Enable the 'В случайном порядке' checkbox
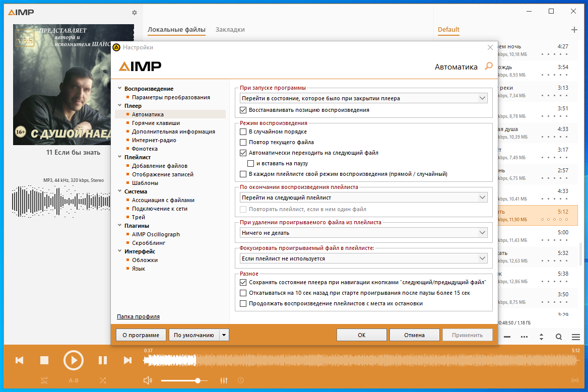The height and width of the screenshot is (392, 588). pyautogui.click(x=243, y=132)
